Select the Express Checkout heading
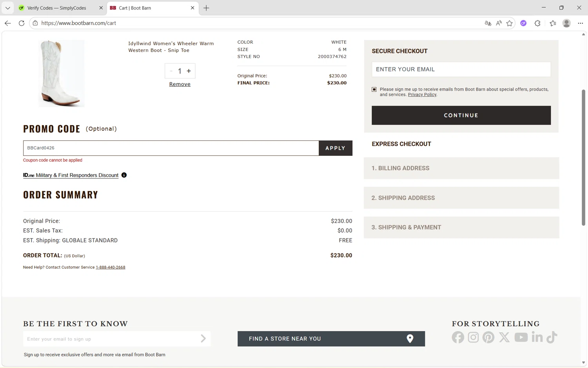The height and width of the screenshot is (368, 588). [401, 144]
